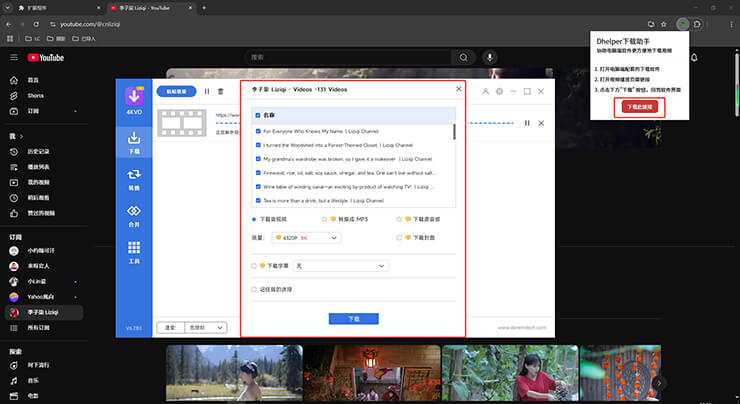Select the convert to MP3 option
Screen dimensions: 740x404
(324, 219)
